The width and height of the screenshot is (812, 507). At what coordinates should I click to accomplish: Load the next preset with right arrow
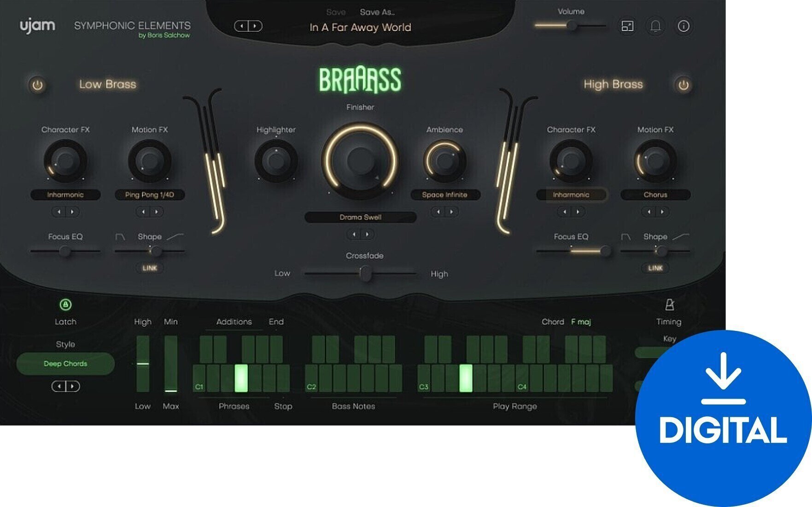[256, 26]
